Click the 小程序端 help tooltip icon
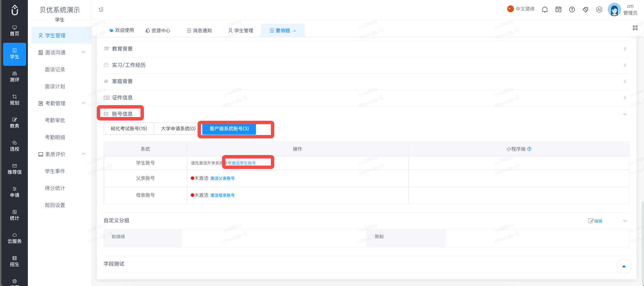The width and height of the screenshot is (644, 286). (x=529, y=149)
